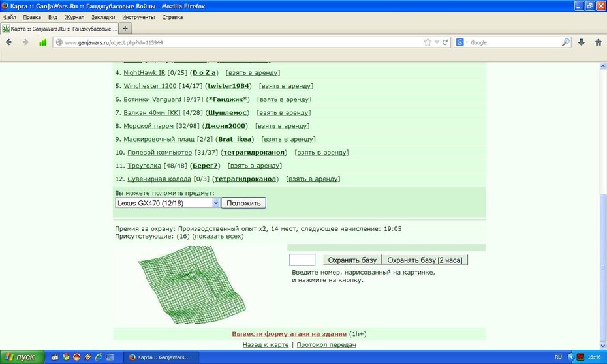607x364 pixels.
Task: View the Шушлемос player profile
Action: 227,113
